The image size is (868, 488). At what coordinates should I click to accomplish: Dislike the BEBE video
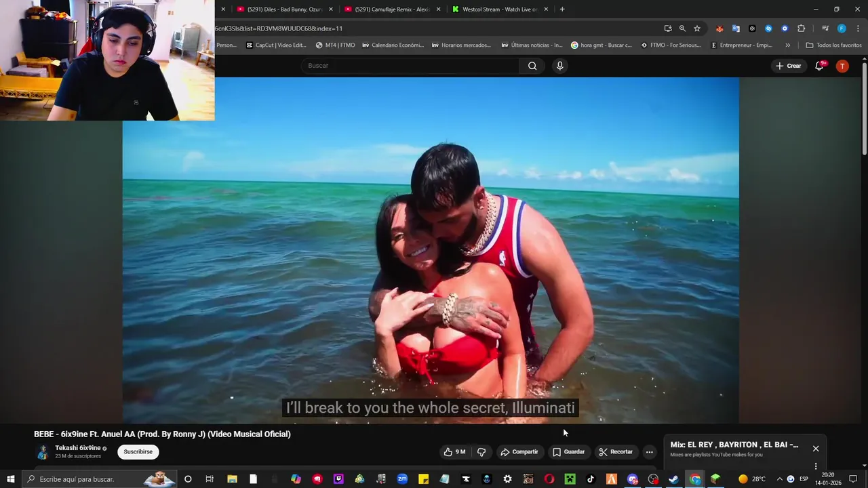pyautogui.click(x=481, y=452)
